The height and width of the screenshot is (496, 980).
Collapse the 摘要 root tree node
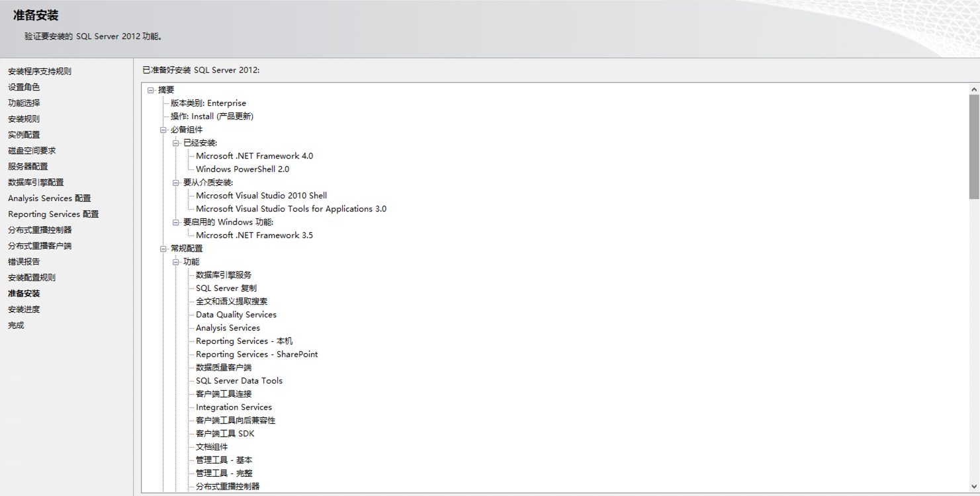151,90
